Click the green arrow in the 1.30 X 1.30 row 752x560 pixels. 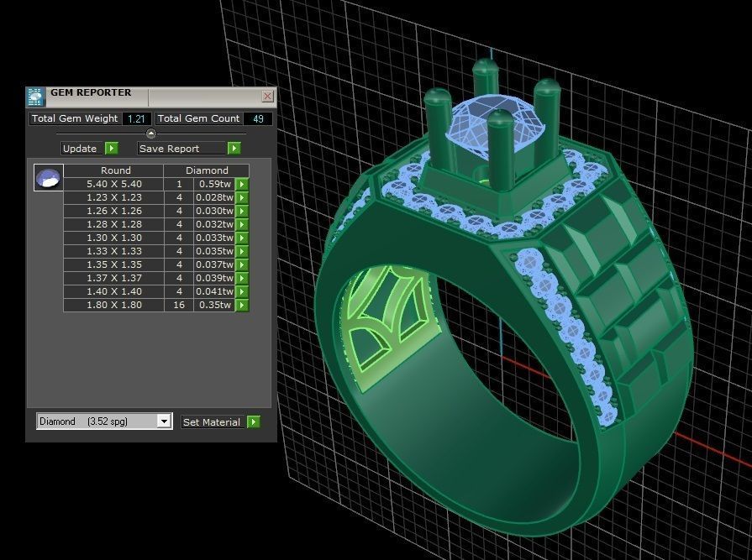pos(242,238)
